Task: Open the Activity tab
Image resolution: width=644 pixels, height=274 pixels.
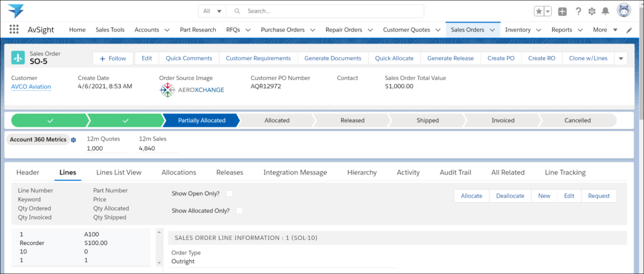Action: (x=408, y=173)
